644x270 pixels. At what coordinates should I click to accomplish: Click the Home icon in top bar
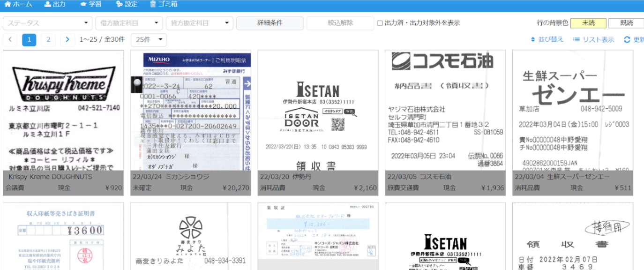click(7, 4)
